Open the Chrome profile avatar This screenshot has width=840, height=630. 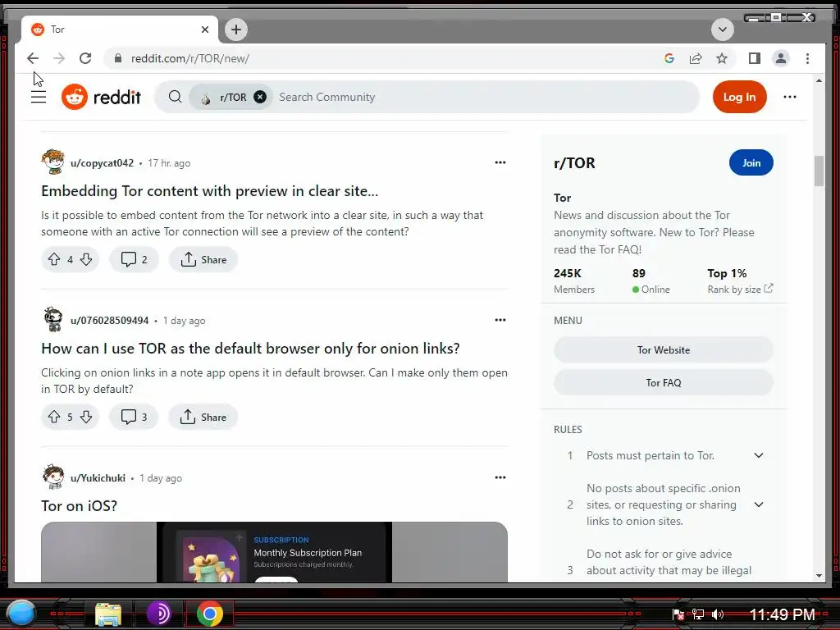781,58
